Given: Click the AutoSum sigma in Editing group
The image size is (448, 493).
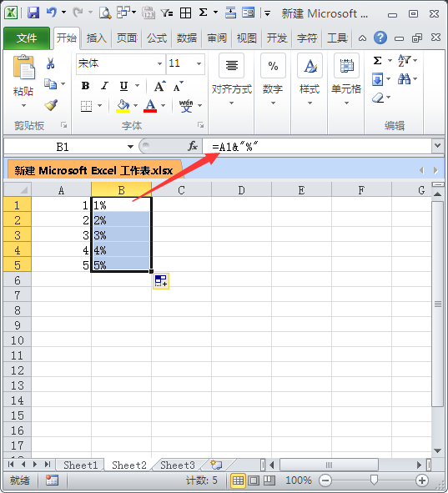Looking at the screenshot, I should (x=378, y=60).
